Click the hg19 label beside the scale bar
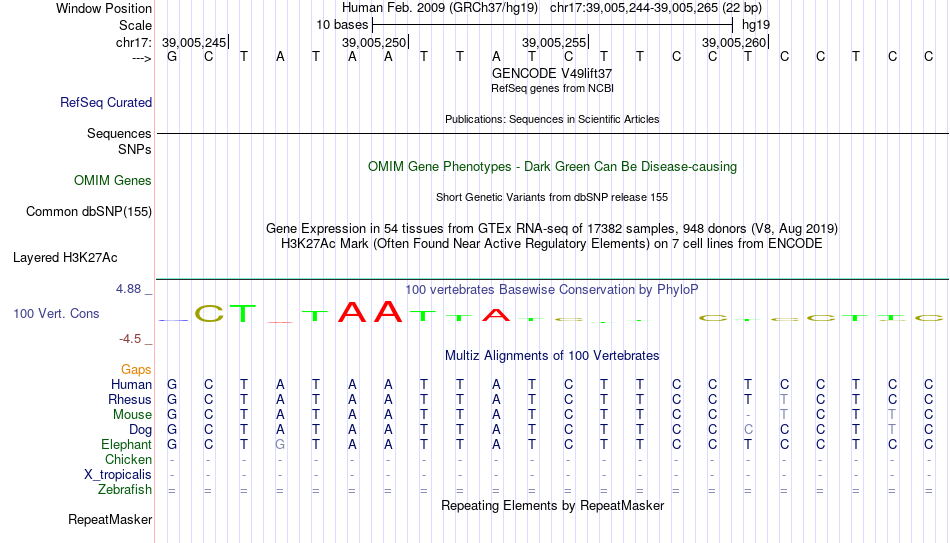This screenshot has height=543, width=950. [756, 25]
